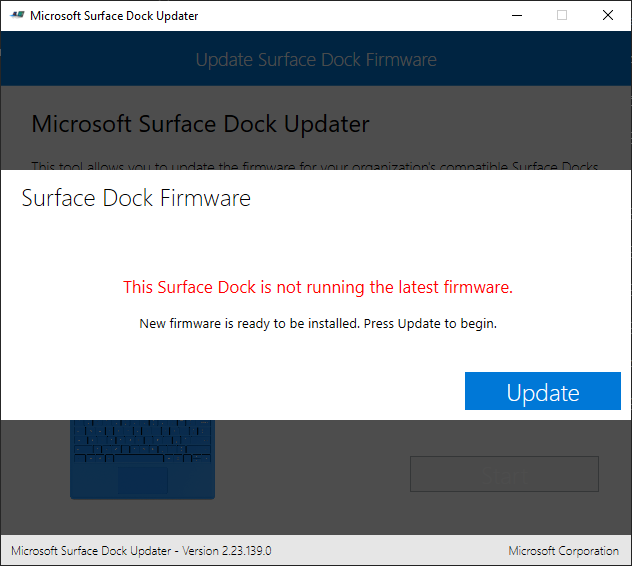
Task: Click the 'Update Surface Dock Firmware' header banner
Action: 316,60
